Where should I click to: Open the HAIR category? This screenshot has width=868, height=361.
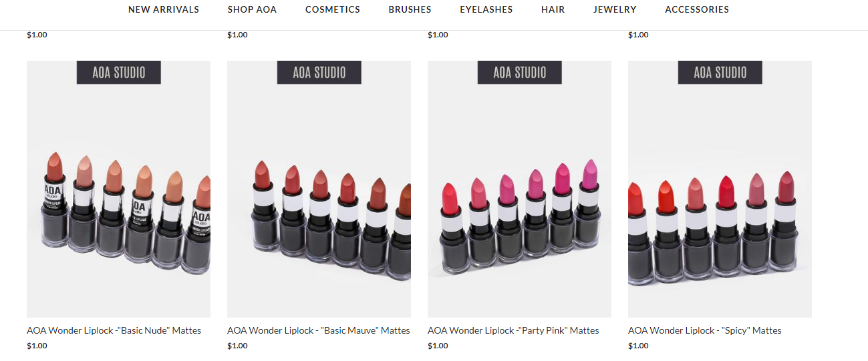coord(553,9)
